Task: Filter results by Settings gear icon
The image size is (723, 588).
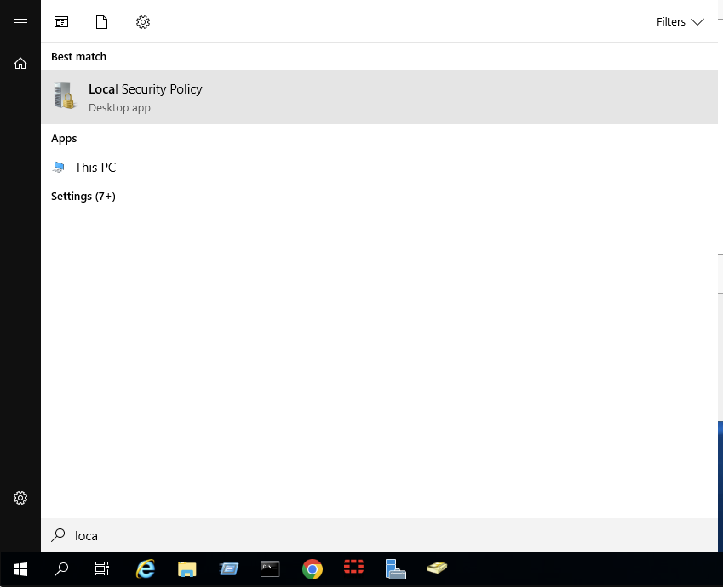Action: click(x=143, y=21)
